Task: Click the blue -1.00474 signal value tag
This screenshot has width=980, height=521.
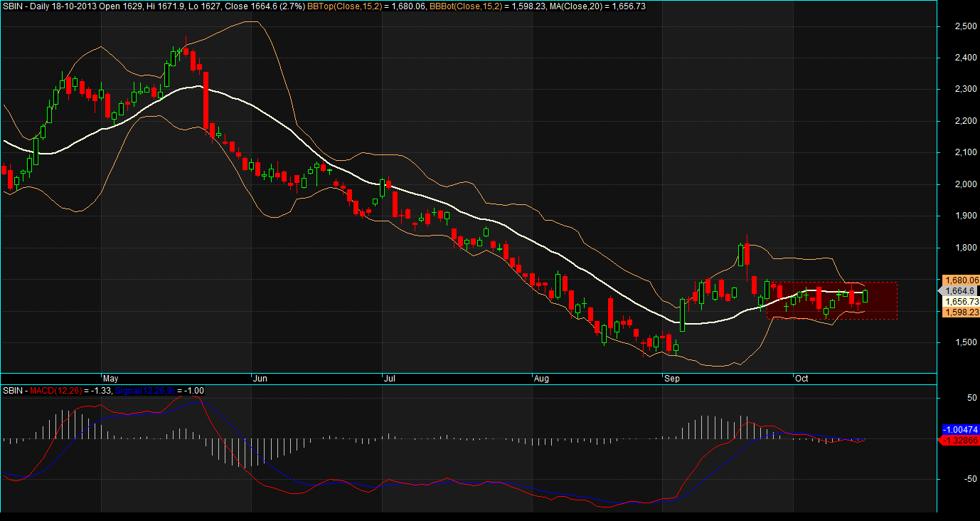Action: pos(960,430)
